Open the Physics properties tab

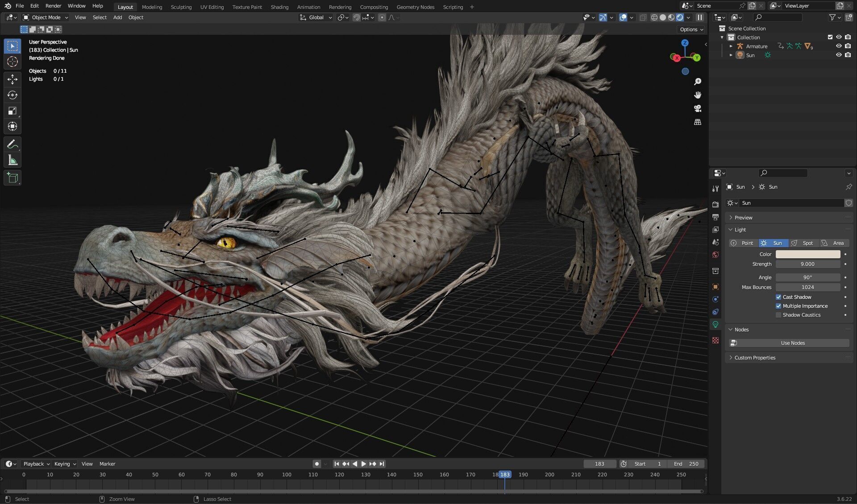point(716,299)
